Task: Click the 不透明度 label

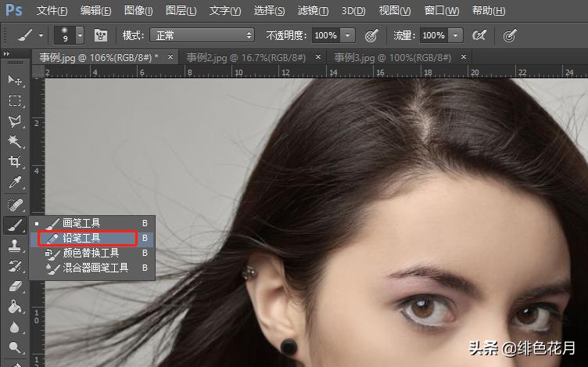Action: pos(286,36)
